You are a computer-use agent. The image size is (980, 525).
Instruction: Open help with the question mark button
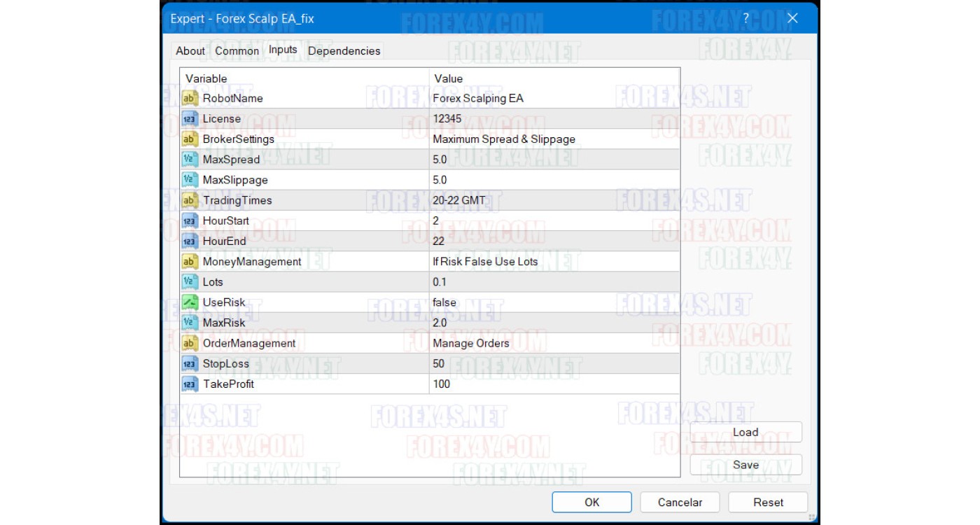(x=746, y=18)
